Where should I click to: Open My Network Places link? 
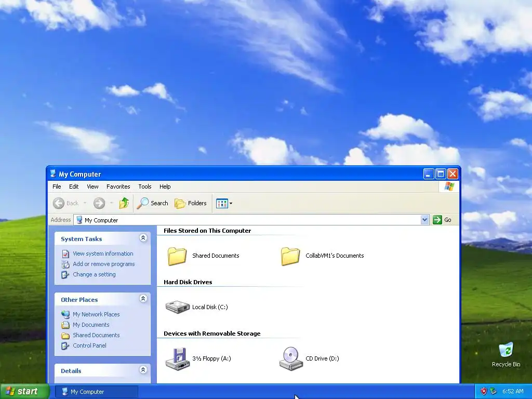[x=96, y=314]
